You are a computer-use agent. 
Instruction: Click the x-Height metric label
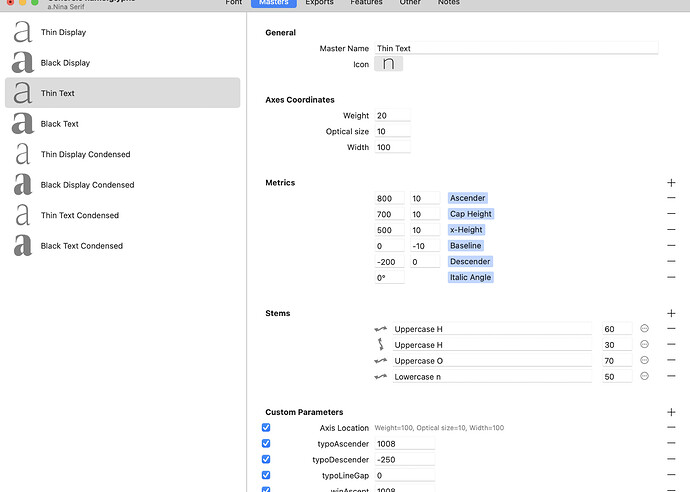pyautogui.click(x=466, y=230)
